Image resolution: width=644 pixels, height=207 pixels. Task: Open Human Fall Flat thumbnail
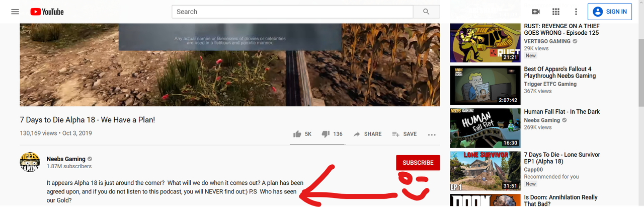point(485,128)
